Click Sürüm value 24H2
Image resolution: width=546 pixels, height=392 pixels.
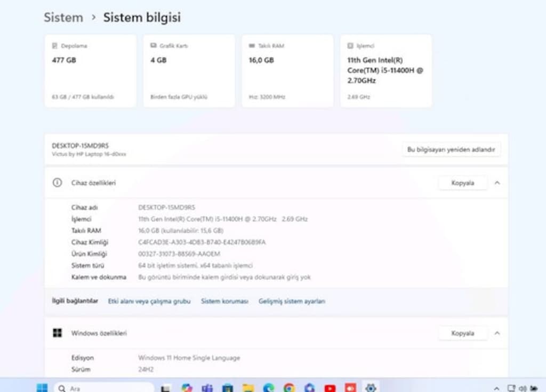(x=146, y=370)
